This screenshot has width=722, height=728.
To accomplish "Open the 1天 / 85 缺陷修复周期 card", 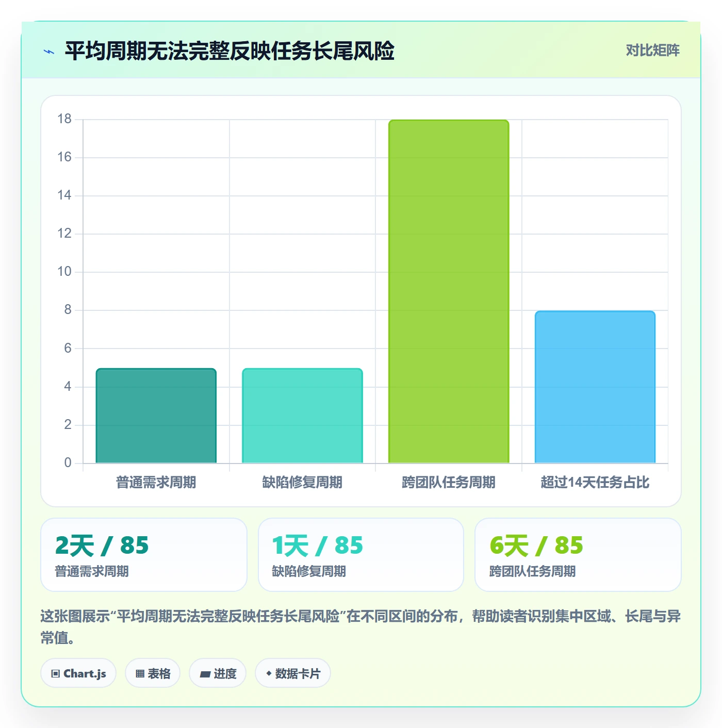I will pyautogui.click(x=361, y=555).
